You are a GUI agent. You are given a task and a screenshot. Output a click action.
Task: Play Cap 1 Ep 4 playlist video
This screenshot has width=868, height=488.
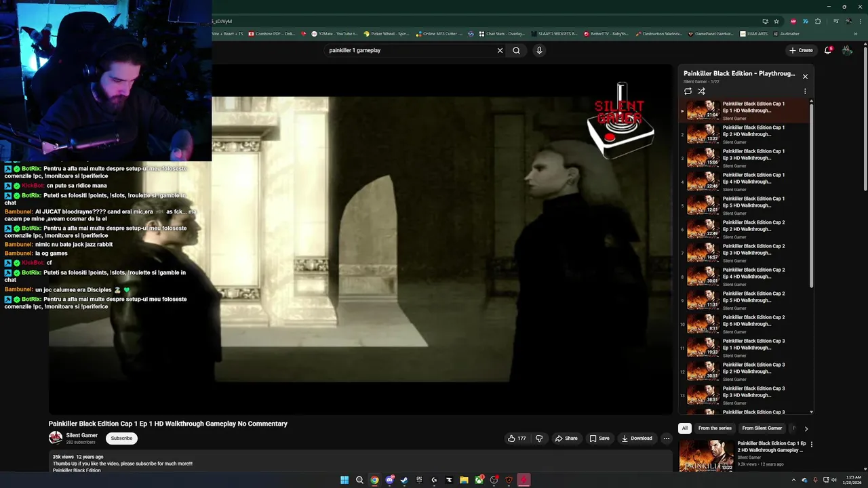(744, 182)
